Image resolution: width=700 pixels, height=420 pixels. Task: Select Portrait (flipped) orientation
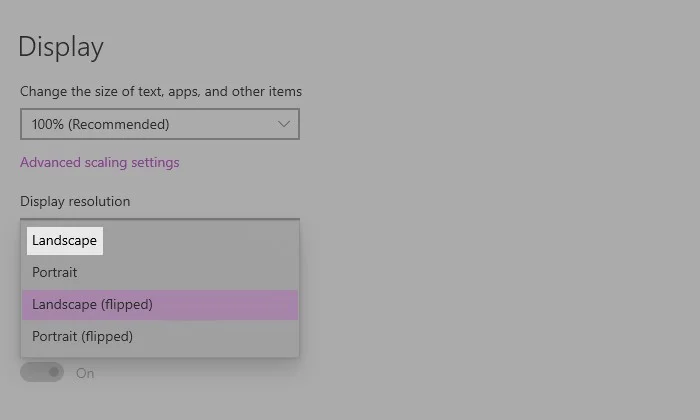point(160,337)
